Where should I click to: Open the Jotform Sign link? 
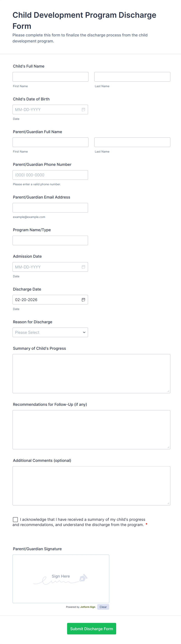pos(88,607)
